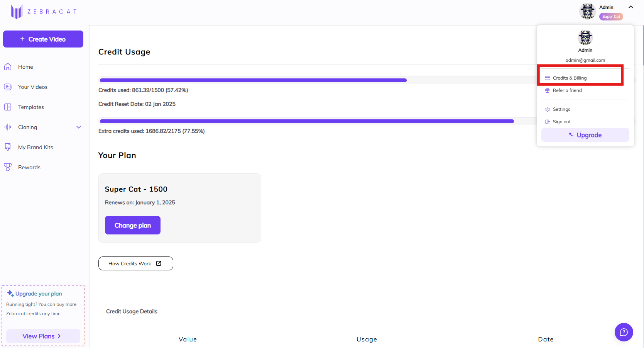The width and height of the screenshot is (644, 348).
Task: Click the Change plan button
Action: 133,225
